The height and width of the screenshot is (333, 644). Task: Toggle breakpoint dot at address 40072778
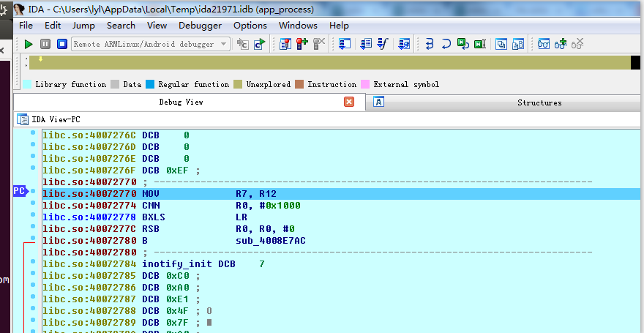(33, 214)
